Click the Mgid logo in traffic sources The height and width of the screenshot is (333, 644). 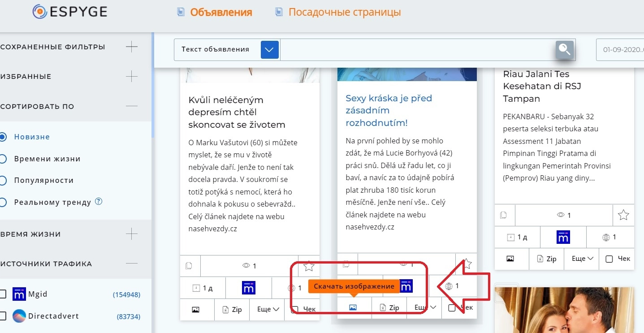point(19,294)
